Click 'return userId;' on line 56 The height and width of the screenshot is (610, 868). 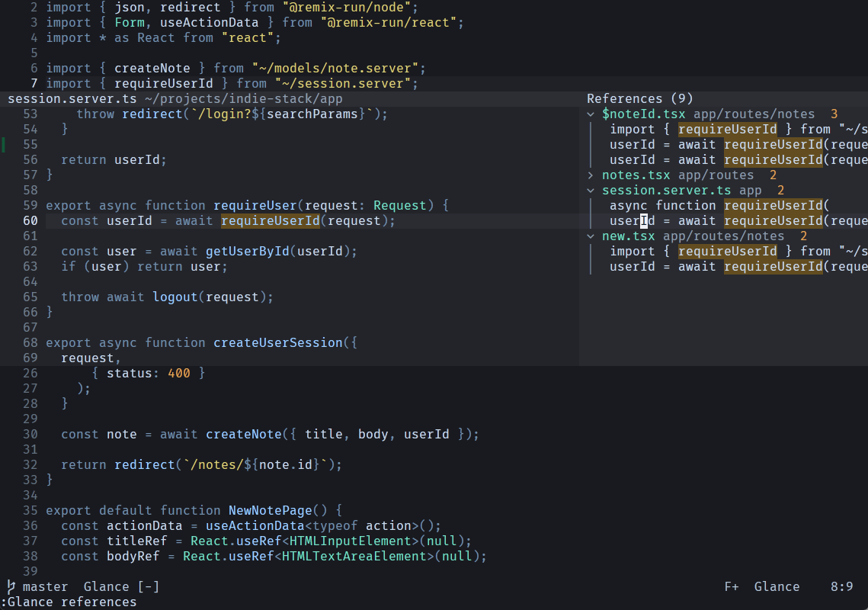point(114,160)
